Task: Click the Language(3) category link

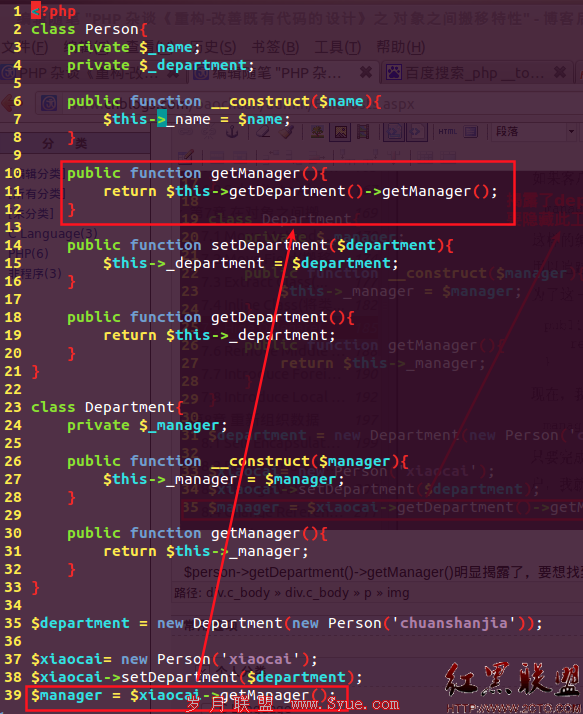Action: (x=57, y=234)
